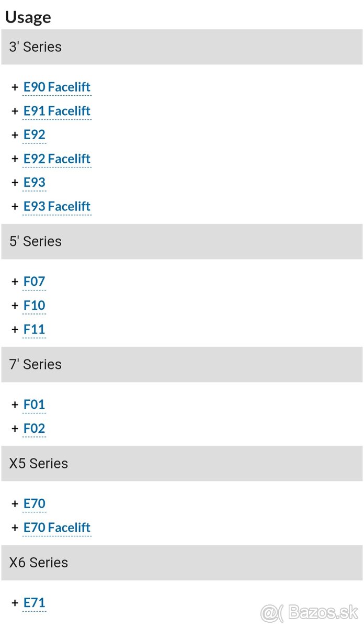Open the E91 Facelift link
This screenshot has width=364, height=628.
pyautogui.click(x=57, y=111)
